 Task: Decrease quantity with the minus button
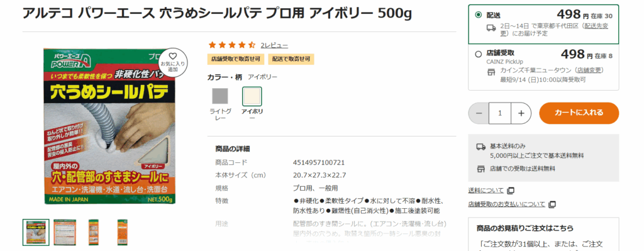[x=479, y=113]
